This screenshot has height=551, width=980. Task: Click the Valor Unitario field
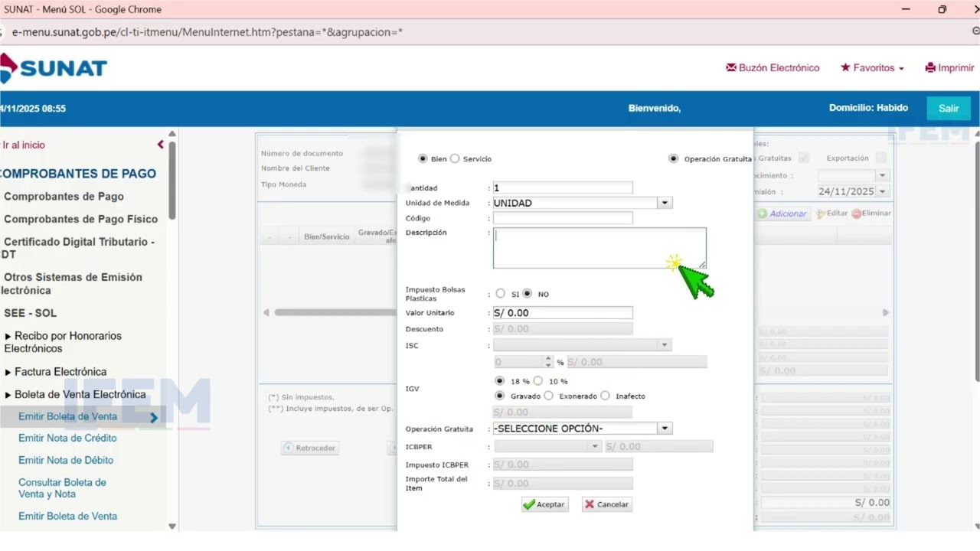click(563, 312)
